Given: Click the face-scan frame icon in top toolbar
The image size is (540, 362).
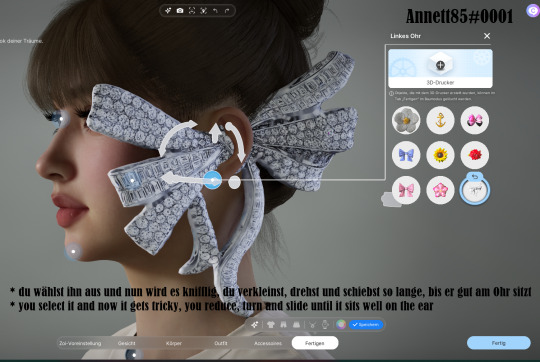Looking at the screenshot, I should point(192,11).
